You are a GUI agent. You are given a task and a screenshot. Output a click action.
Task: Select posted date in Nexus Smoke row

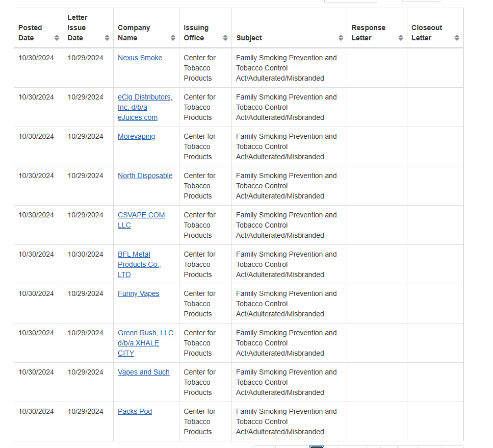[x=36, y=58]
